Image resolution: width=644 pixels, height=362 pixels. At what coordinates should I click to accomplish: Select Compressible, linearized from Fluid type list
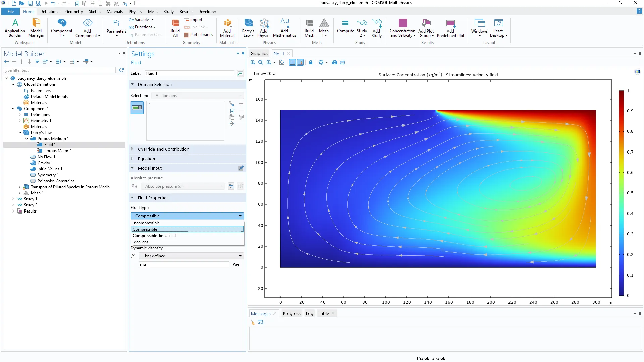coord(154,236)
